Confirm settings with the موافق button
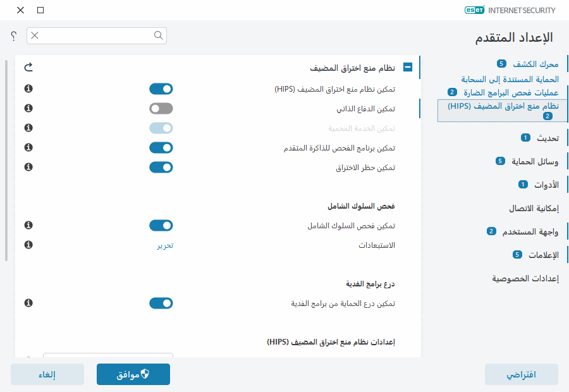 tap(133, 374)
